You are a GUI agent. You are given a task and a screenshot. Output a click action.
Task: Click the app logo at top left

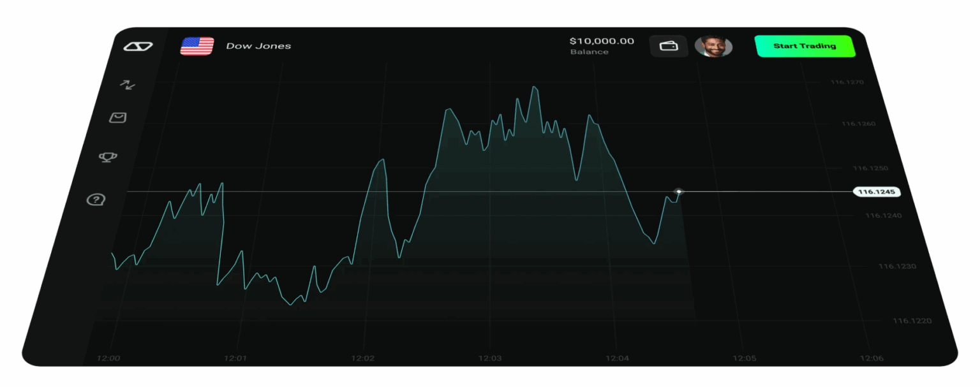tap(138, 47)
